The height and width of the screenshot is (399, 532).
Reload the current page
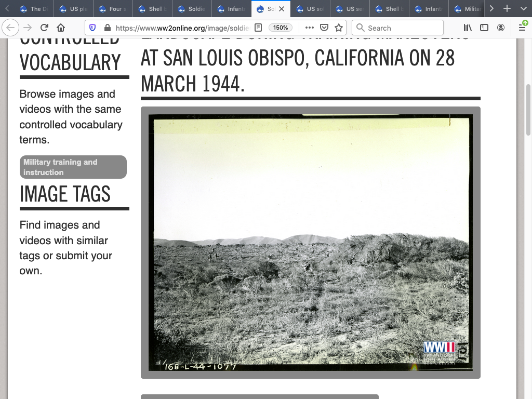(x=45, y=28)
